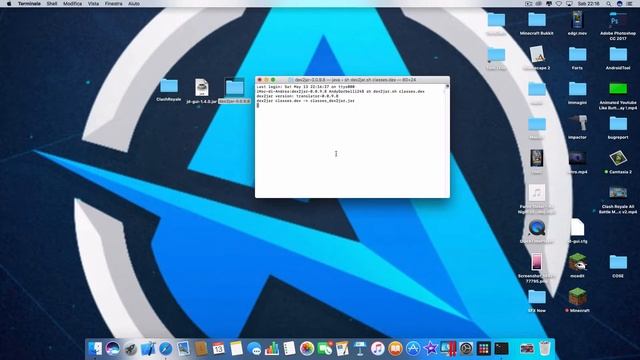Open Notes from the dock
The width and height of the screenshot is (640, 360).
236,349
